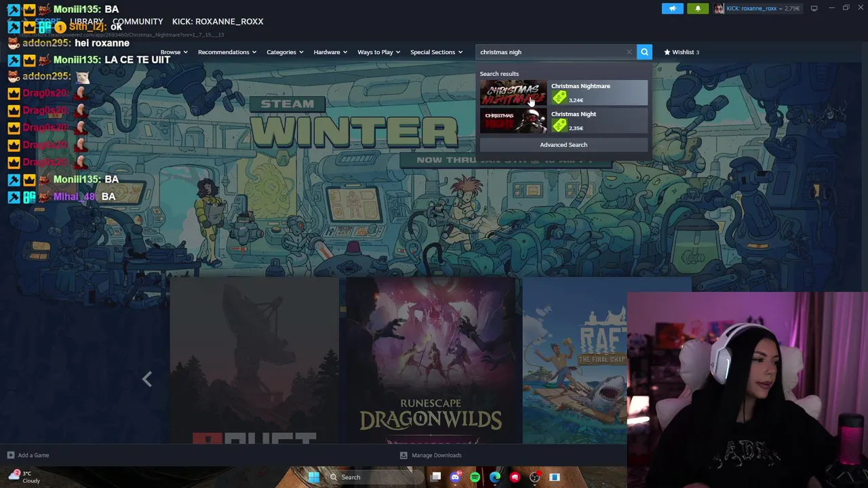Click the blue search magnifier button

click(x=644, y=52)
